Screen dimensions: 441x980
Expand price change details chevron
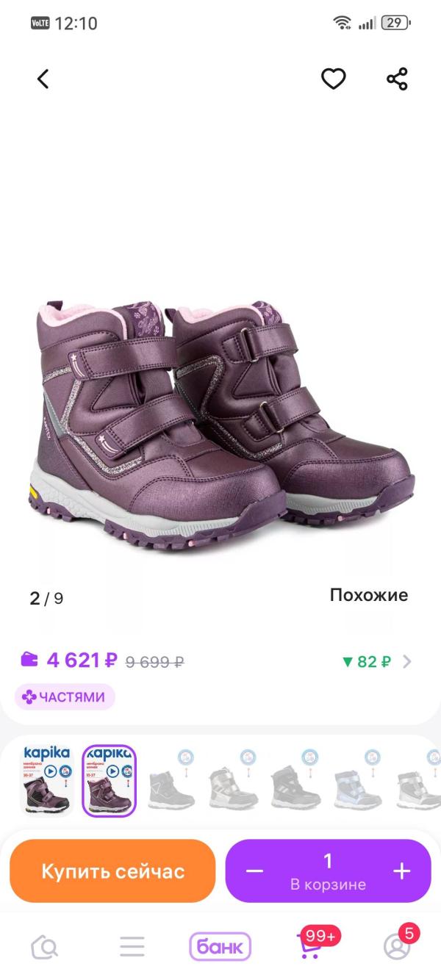[407, 661]
